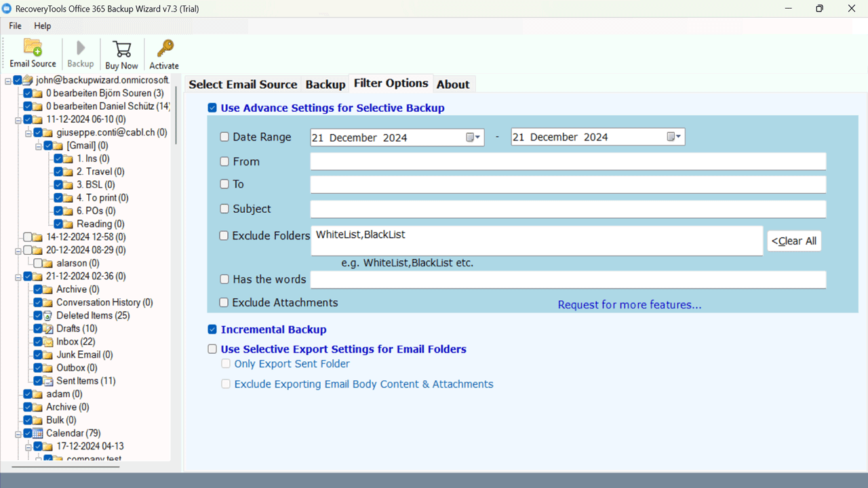The image size is (868, 488).
Task: Click the folder tree horizontal scrollbar
Action: (66, 466)
